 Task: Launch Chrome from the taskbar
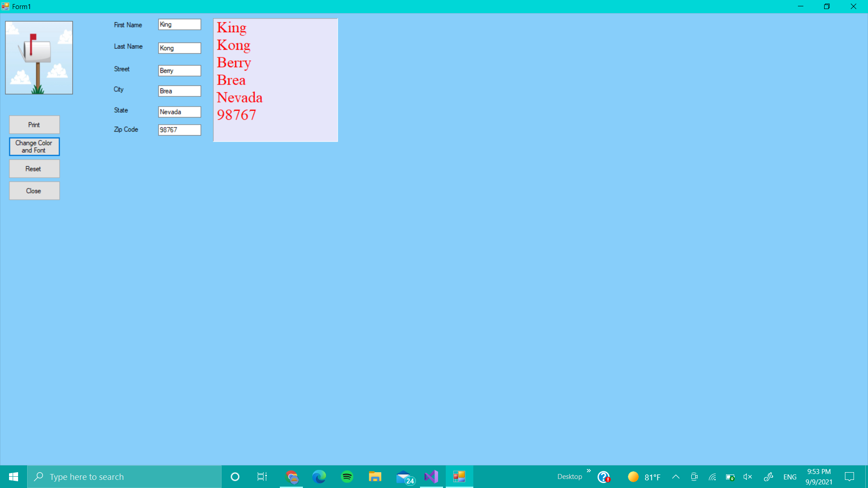coord(292,477)
